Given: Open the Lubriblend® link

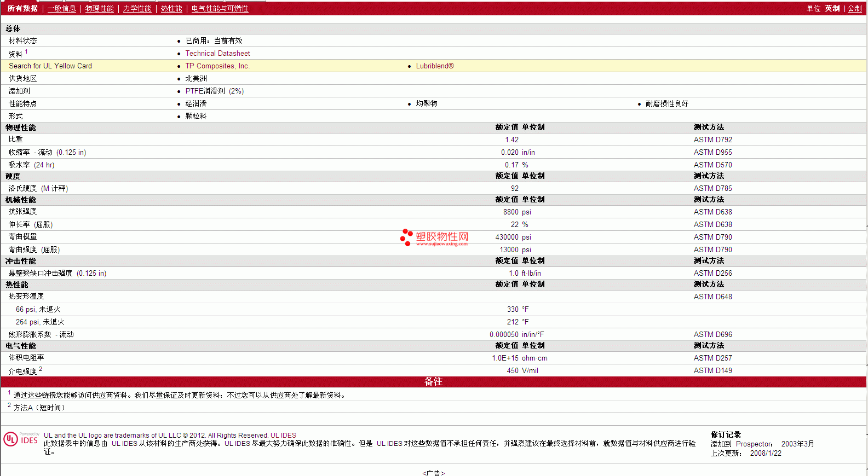Looking at the screenshot, I should click(435, 66).
